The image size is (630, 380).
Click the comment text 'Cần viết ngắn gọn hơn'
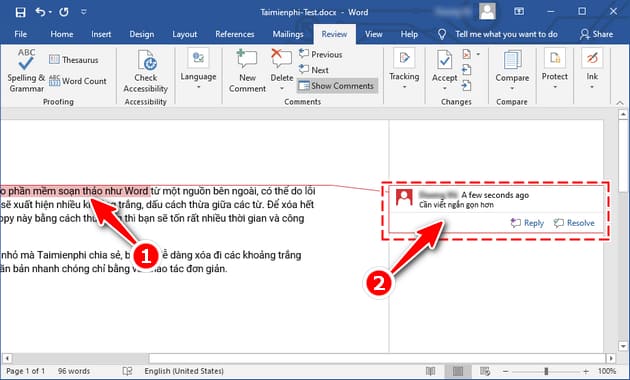coord(456,205)
